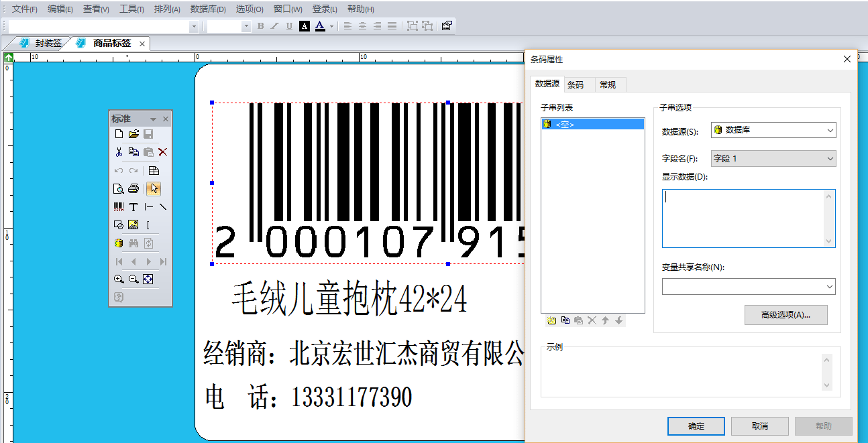Select the 数据源 tab in the dialog
This screenshot has width=868, height=443.
(547, 84)
